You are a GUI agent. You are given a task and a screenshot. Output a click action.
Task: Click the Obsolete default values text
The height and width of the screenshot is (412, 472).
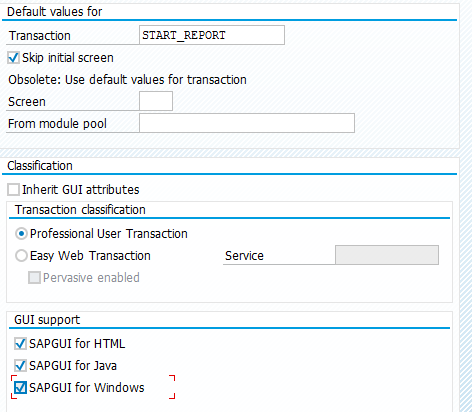click(127, 80)
